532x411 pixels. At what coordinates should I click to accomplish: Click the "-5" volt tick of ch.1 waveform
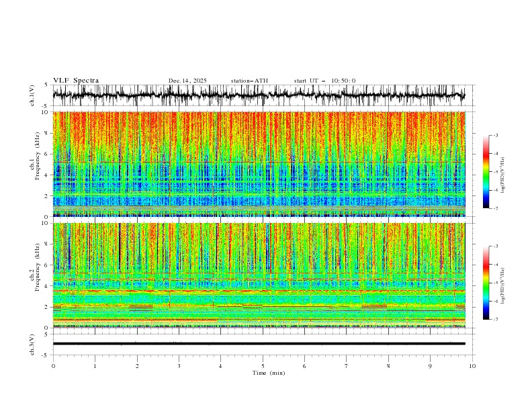[46, 106]
